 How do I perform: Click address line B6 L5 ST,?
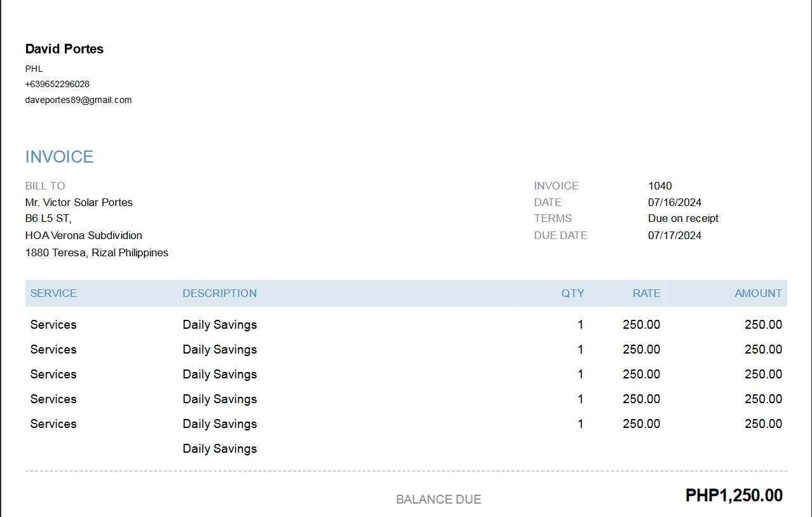point(48,218)
